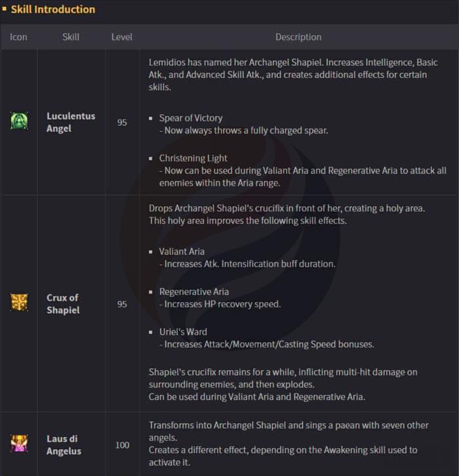Click the Skill Introduction section heading
The height and width of the screenshot is (476, 459).
click(x=53, y=9)
